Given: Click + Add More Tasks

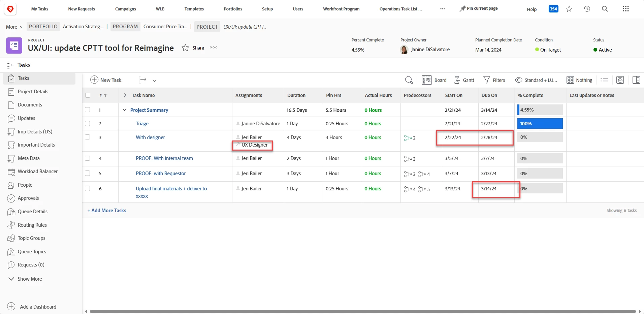Looking at the screenshot, I should tap(107, 211).
